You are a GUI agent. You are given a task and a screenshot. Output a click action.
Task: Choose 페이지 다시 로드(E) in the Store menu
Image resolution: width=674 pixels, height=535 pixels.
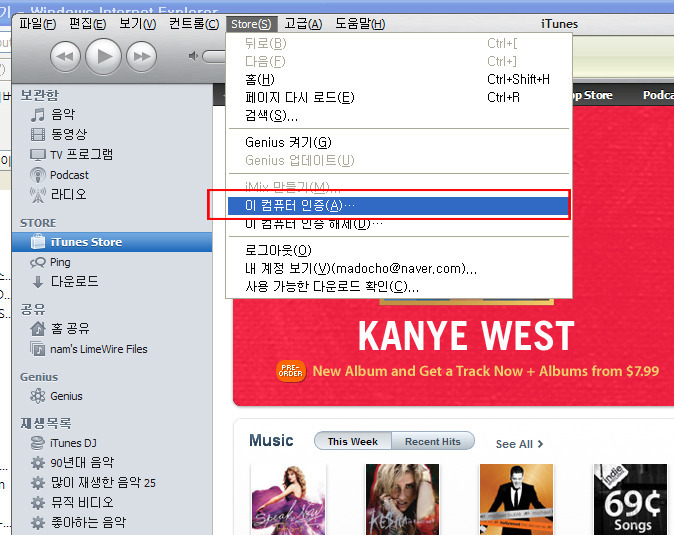pyautogui.click(x=398, y=98)
